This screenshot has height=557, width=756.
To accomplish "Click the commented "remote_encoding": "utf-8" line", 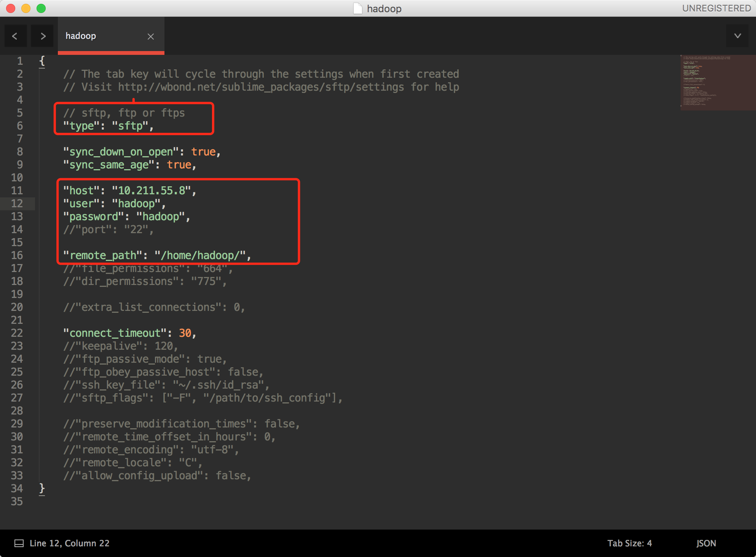I will click(x=151, y=450).
